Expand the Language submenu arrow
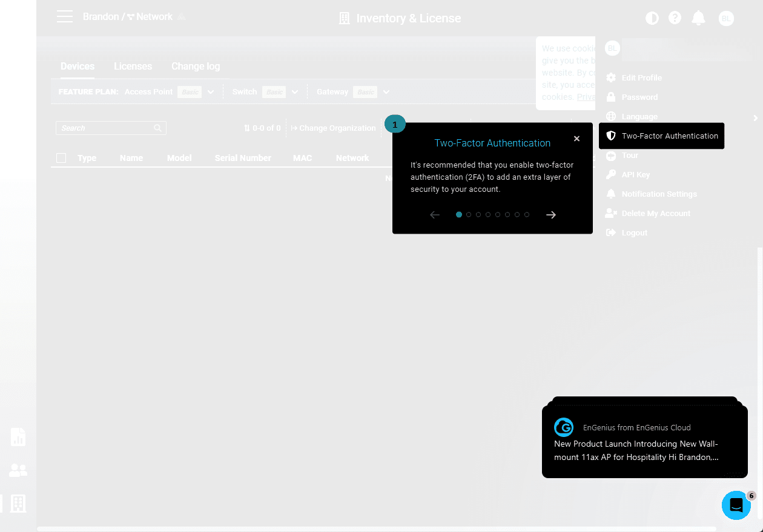Viewport: 763px width, 532px height. click(756, 117)
